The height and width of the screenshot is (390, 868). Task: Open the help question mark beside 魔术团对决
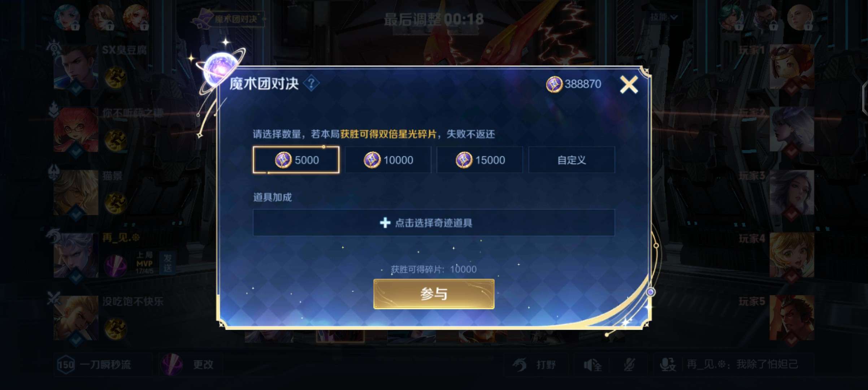click(x=311, y=84)
